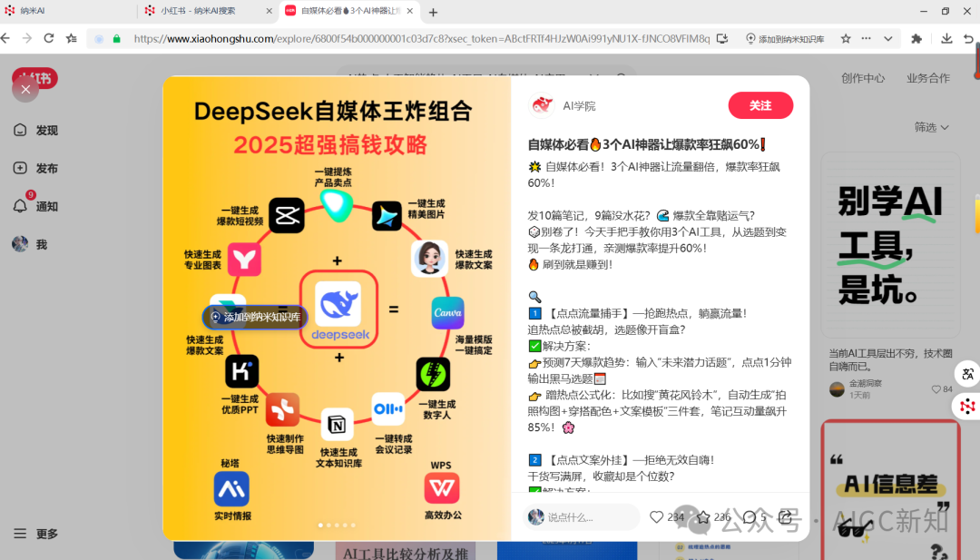
Task: Click the note title 自媒体必看
Action: [x=647, y=144]
